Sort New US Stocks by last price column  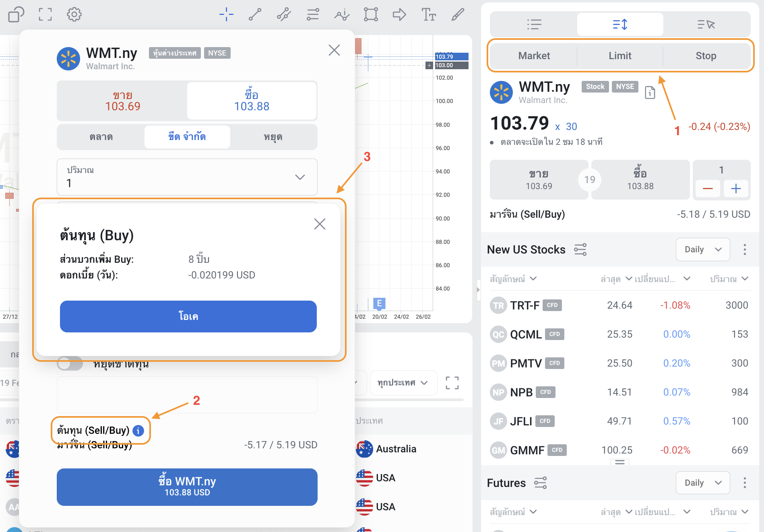(616, 279)
